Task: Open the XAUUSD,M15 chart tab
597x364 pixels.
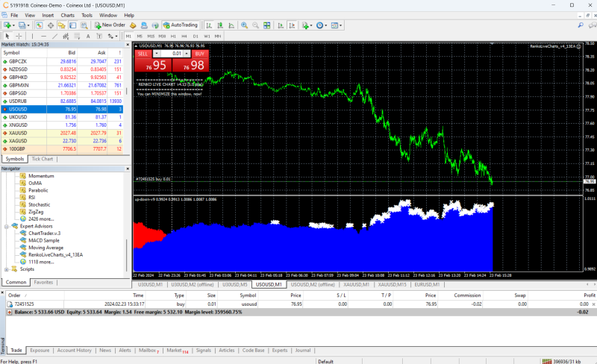Action: click(x=391, y=284)
